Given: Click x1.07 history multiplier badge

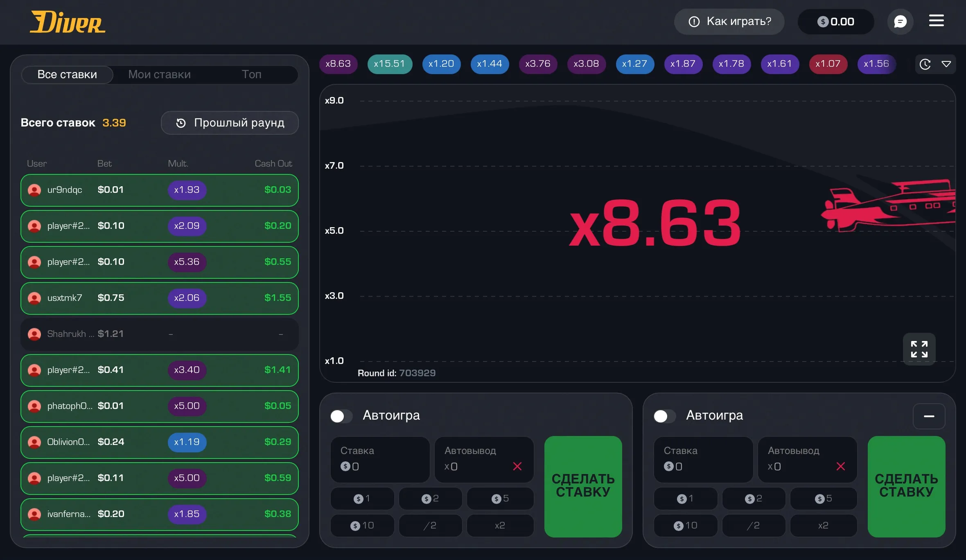Looking at the screenshot, I should (828, 64).
